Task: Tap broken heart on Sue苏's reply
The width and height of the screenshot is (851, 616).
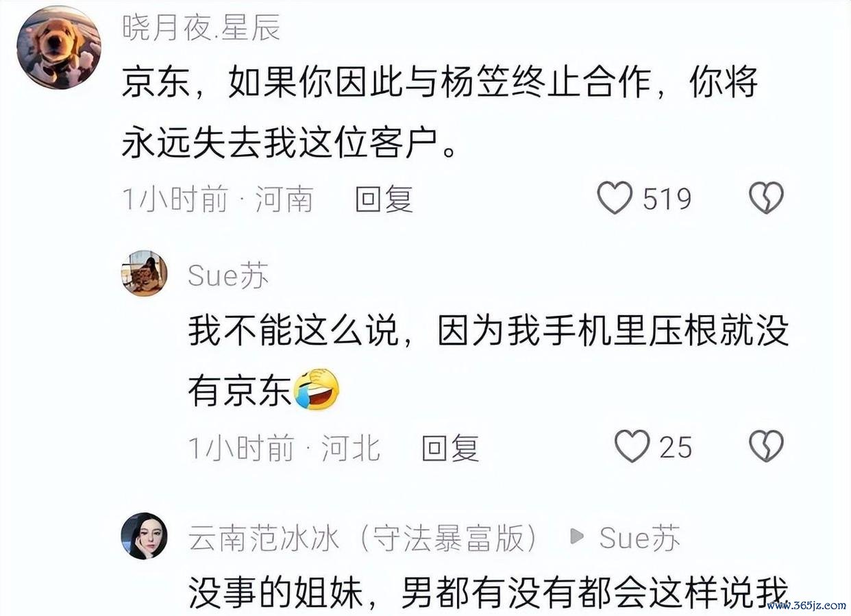Action: click(x=766, y=447)
